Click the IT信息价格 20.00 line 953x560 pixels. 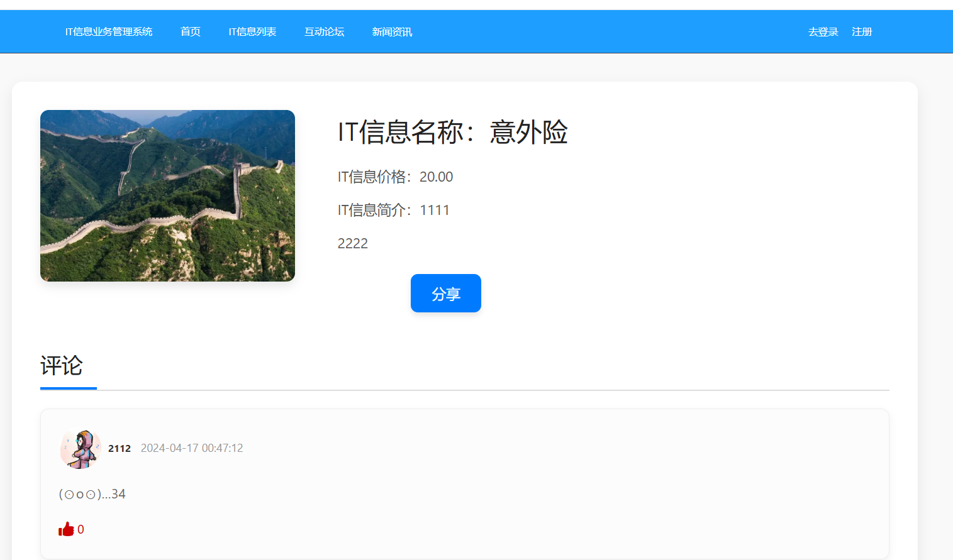395,177
